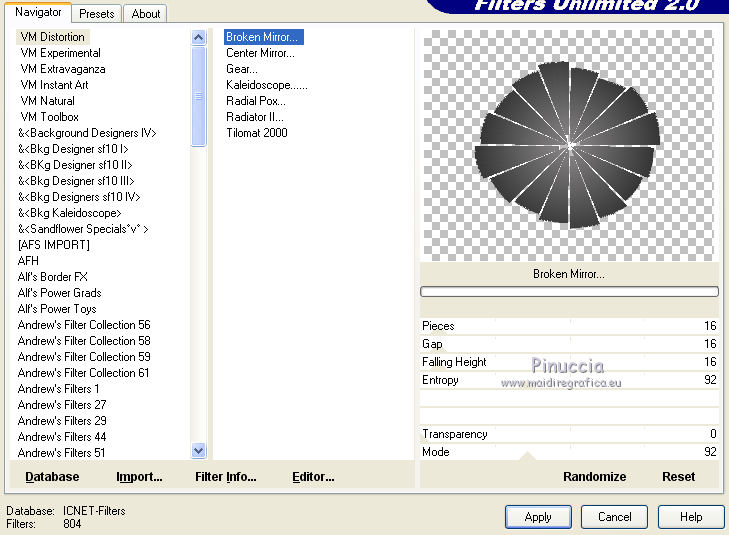Click the Broken Mirror preview image
The image size is (729, 535).
coord(569,145)
